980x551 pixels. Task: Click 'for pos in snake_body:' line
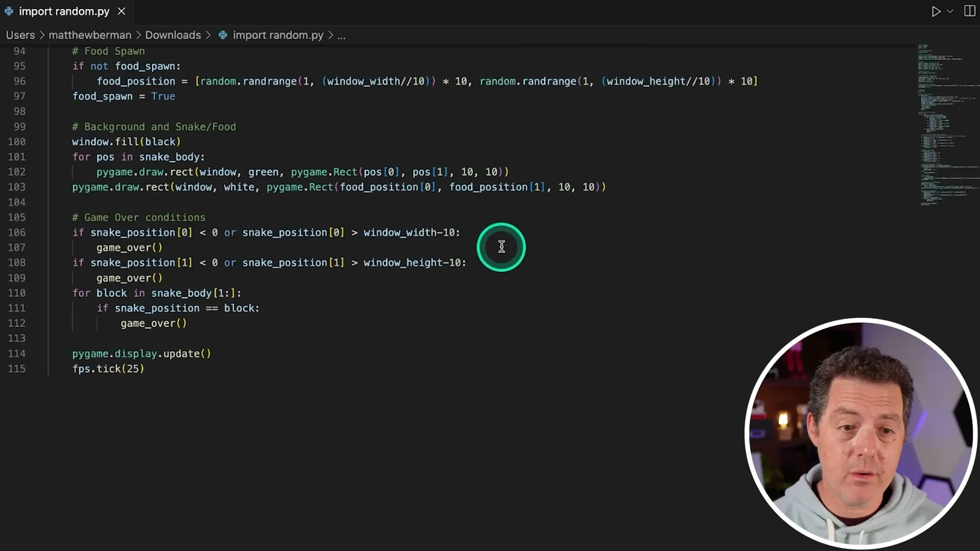(x=138, y=157)
